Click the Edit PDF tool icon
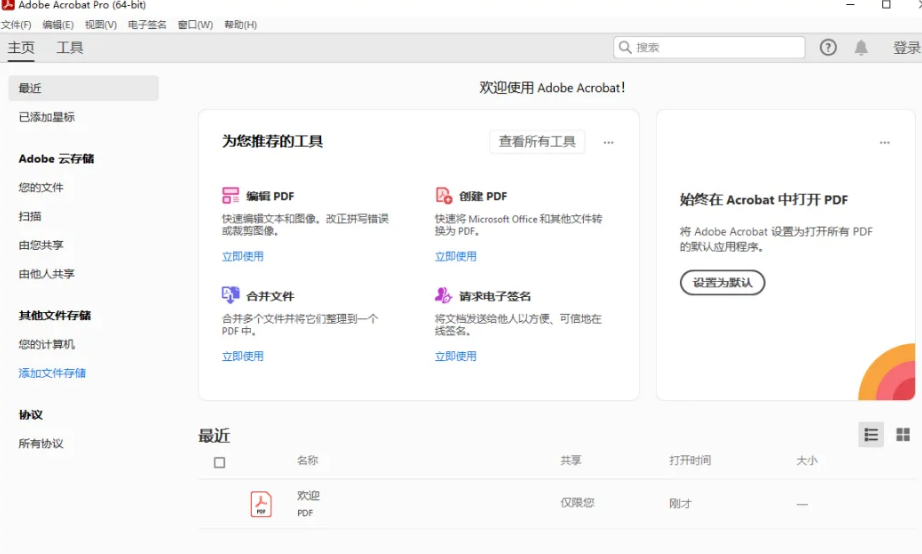This screenshot has width=922, height=554. 230,195
